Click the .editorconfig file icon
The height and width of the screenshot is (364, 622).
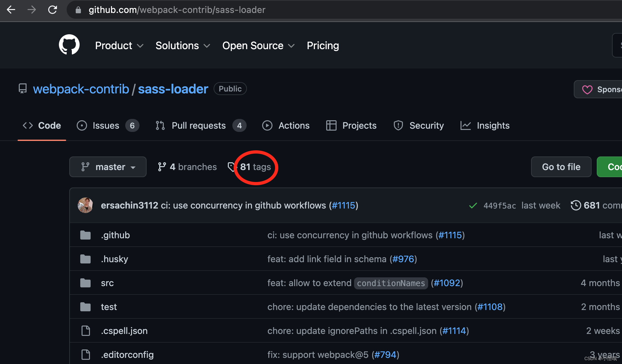[86, 355]
